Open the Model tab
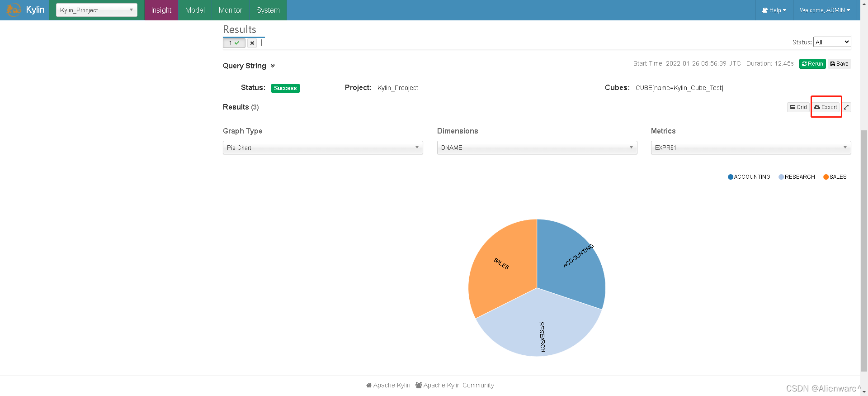Viewport: 868px width, 396px height. point(195,10)
